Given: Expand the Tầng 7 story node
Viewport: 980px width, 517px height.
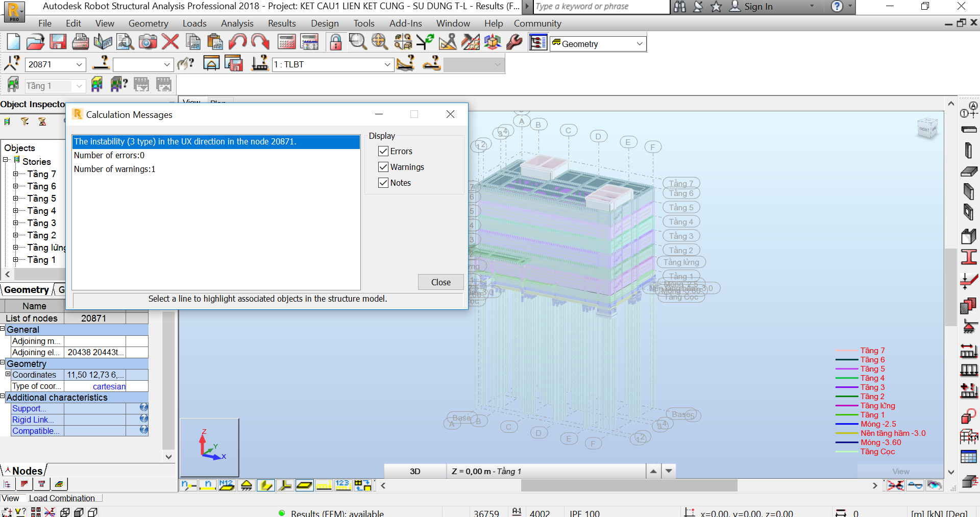Looking at the screenshot, I should coord(16,174).
